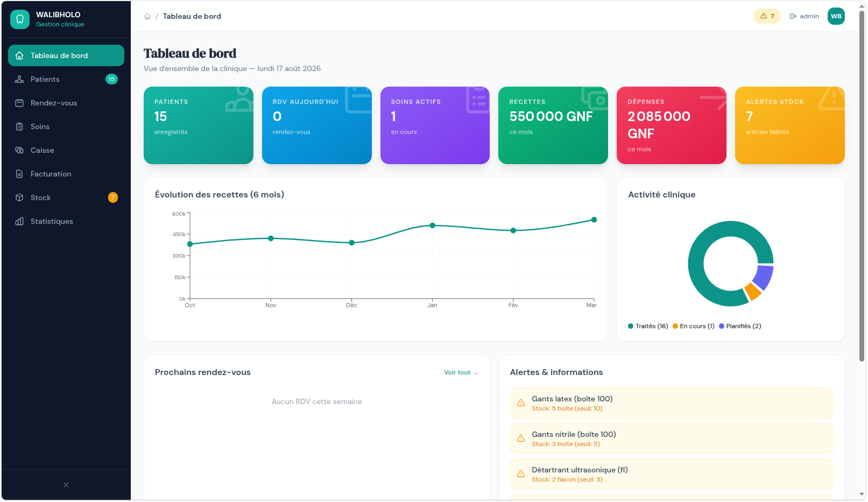Click "Stock: 5 boîte (seuil: 10)" text
This screenshot has width=868, height=502.
(567, 408)
